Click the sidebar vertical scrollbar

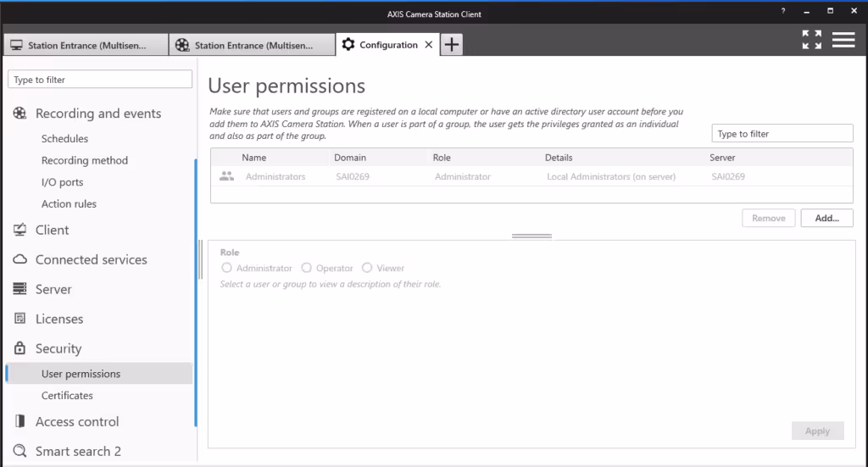click(196, 292)
